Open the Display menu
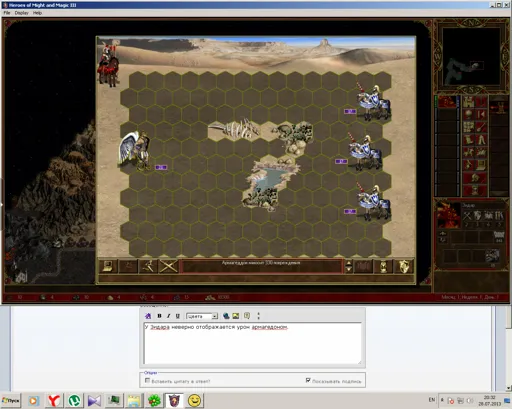Screen dimensions: 512x409 pos(21,13)
